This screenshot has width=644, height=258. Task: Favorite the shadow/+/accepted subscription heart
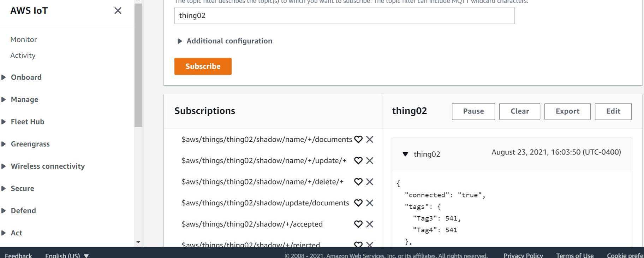click(x=358, y=224)
